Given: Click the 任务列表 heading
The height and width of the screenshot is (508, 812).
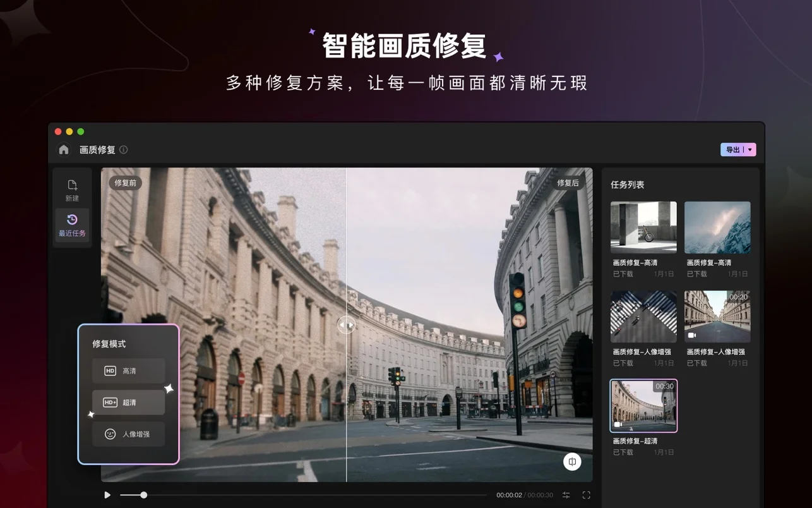Looking at the screenshot, I should click(x=628, y=185).
